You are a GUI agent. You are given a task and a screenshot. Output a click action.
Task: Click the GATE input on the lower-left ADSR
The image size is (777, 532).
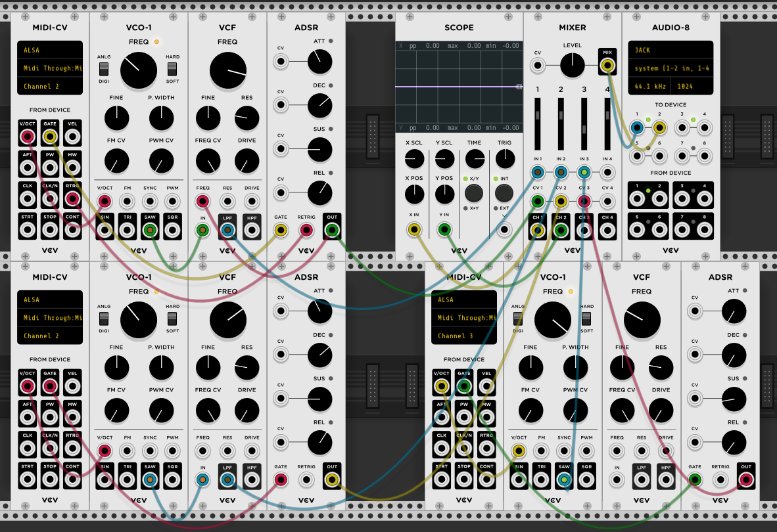click(x=281, y=479)
